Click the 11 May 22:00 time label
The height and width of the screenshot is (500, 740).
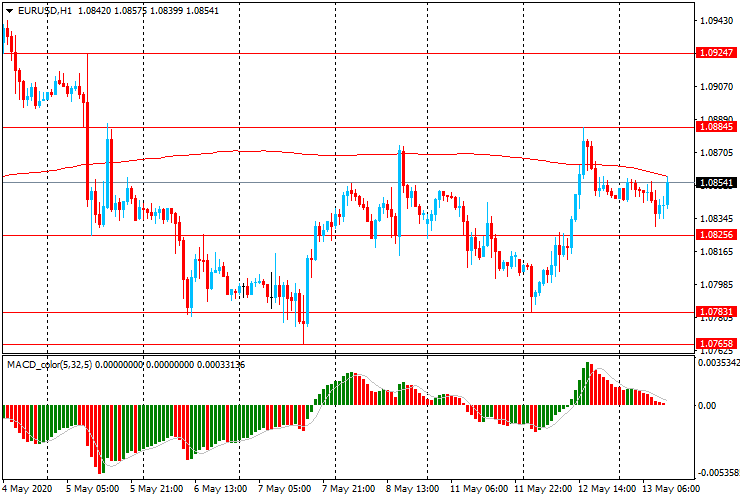pos(544,490)
